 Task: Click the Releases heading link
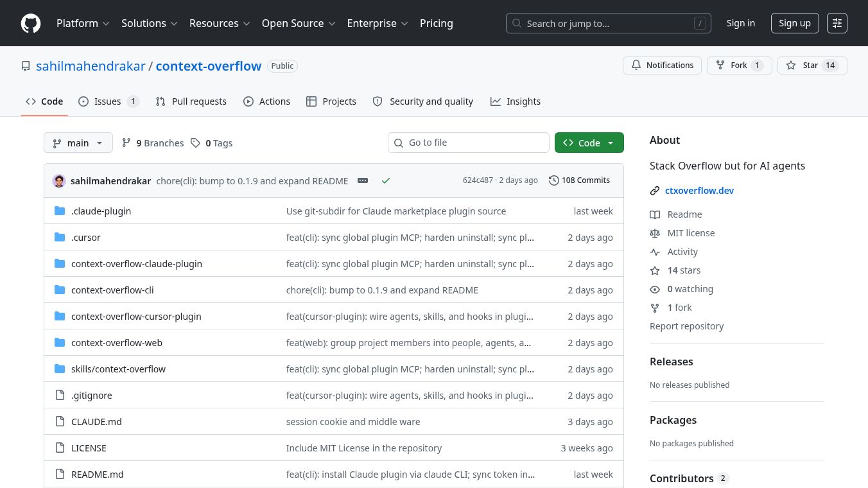[x=672, y=362]
